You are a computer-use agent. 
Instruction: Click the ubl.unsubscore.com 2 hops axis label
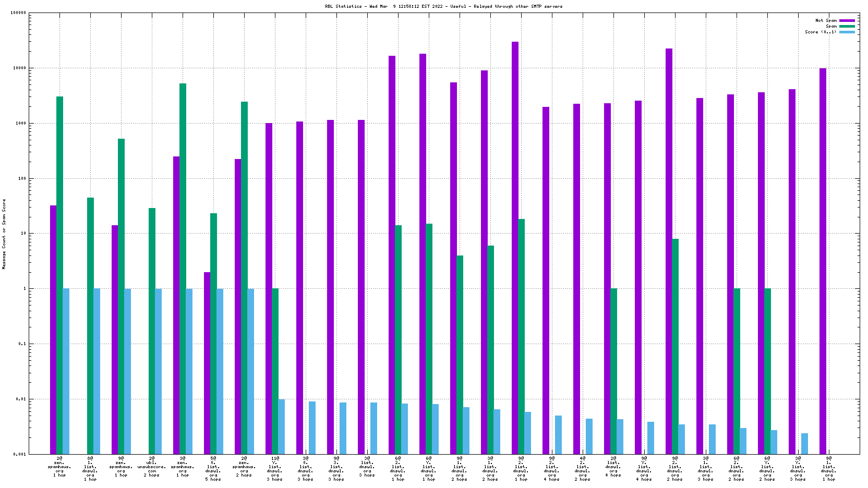pyautogui.click(x=152, y=467)
